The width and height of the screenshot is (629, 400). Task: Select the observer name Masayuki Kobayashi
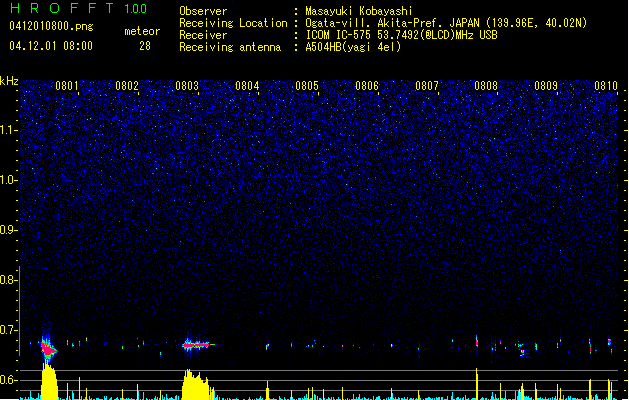pyautogui.click(x=359, y=11)
